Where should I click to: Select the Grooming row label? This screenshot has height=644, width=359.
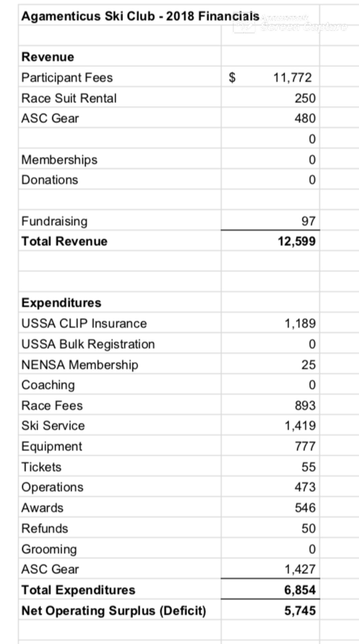[49, 549]
